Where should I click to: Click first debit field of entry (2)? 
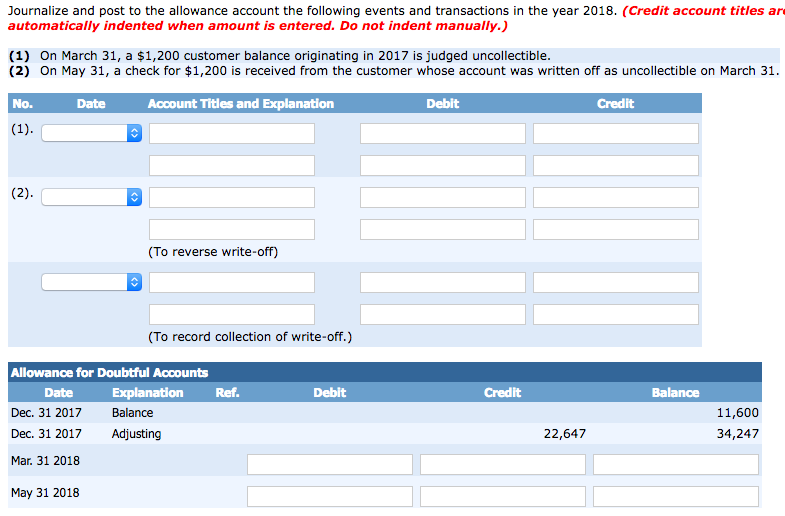click(x=443, y=197)
